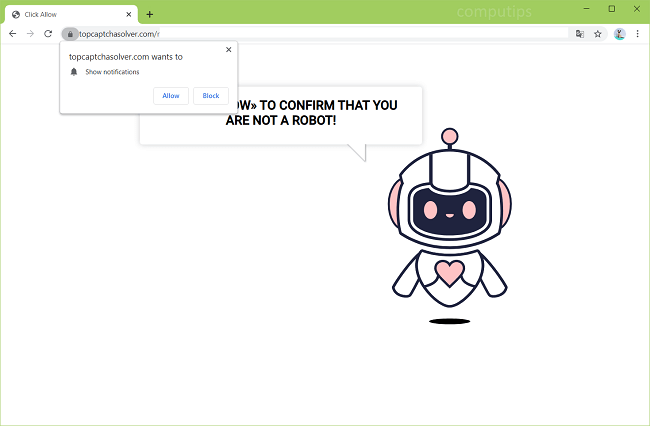Maximize the browser window

611,9
